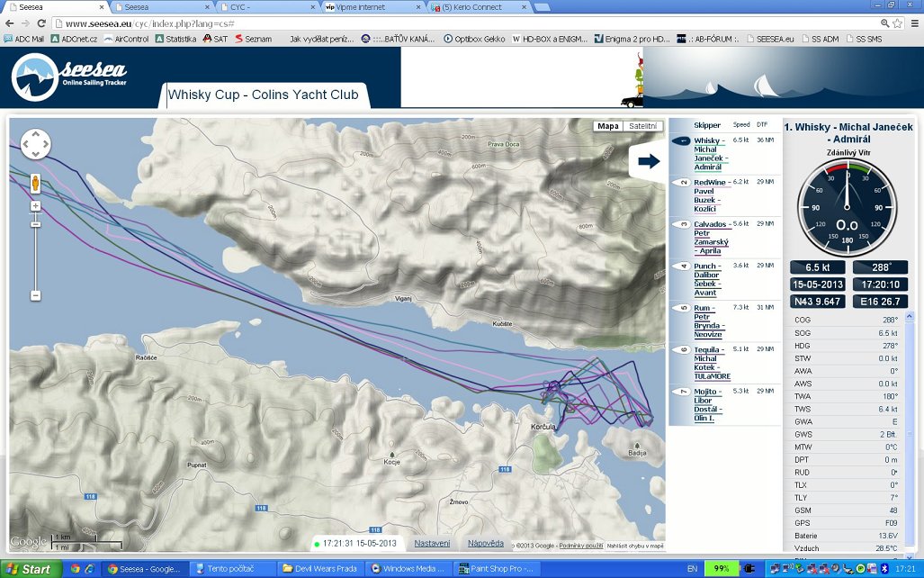Open the Nápověda help link
The image size is (924, 578).
coord(486,543)
